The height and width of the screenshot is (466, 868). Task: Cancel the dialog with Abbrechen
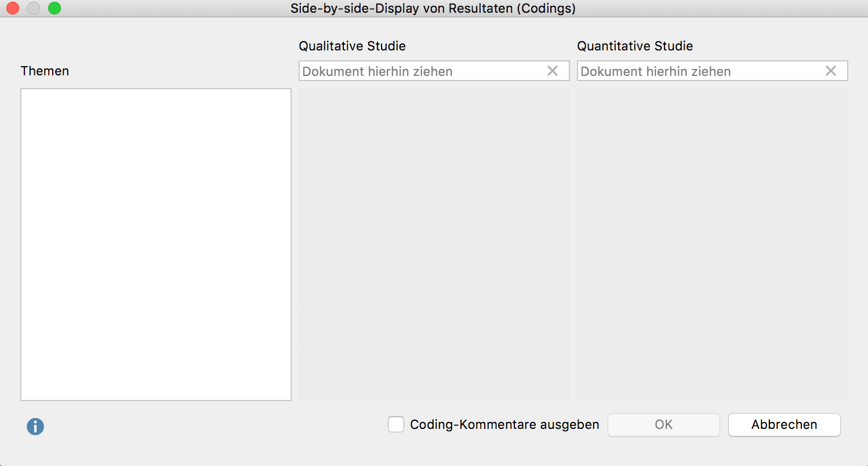(x=784, y=424)
